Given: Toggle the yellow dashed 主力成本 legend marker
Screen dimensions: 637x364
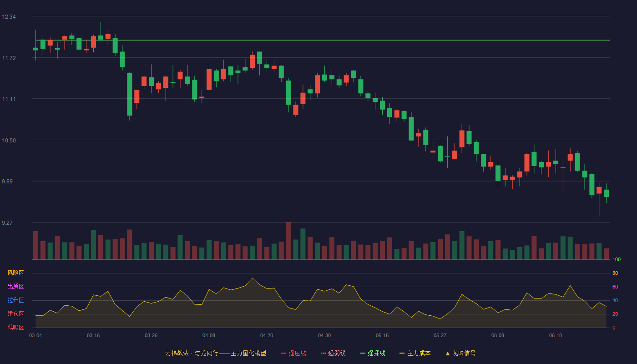Looking at the screenshot, I should pyautogui.click(x=402, y=353).
